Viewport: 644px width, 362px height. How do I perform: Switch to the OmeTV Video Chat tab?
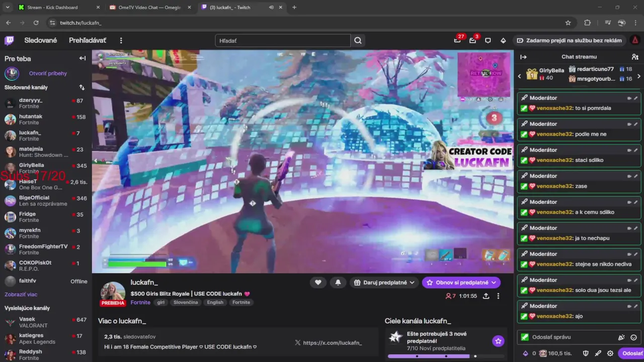tap(150, 8)
